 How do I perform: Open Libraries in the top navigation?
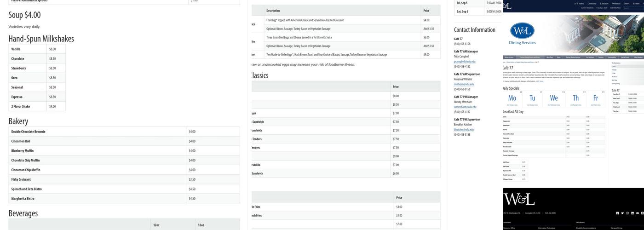click(604, 3)
